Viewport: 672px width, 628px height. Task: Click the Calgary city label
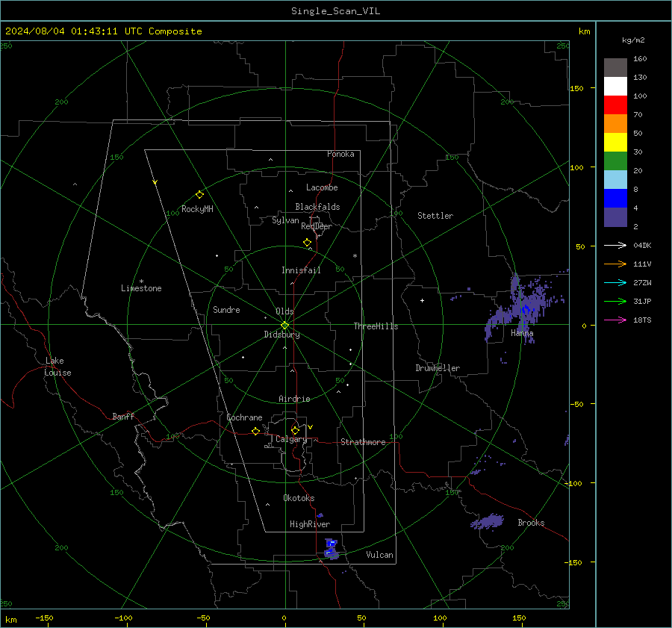[x=291, y=439]
